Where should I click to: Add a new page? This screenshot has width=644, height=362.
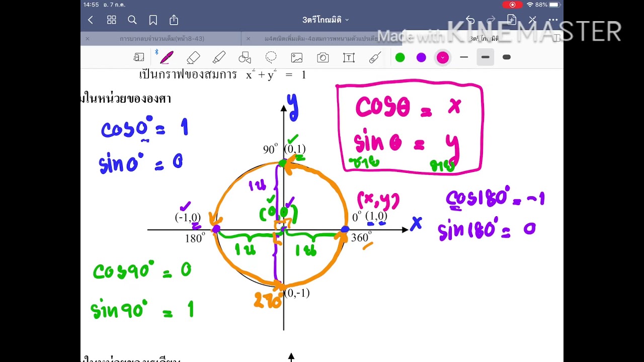pos(512,20)
